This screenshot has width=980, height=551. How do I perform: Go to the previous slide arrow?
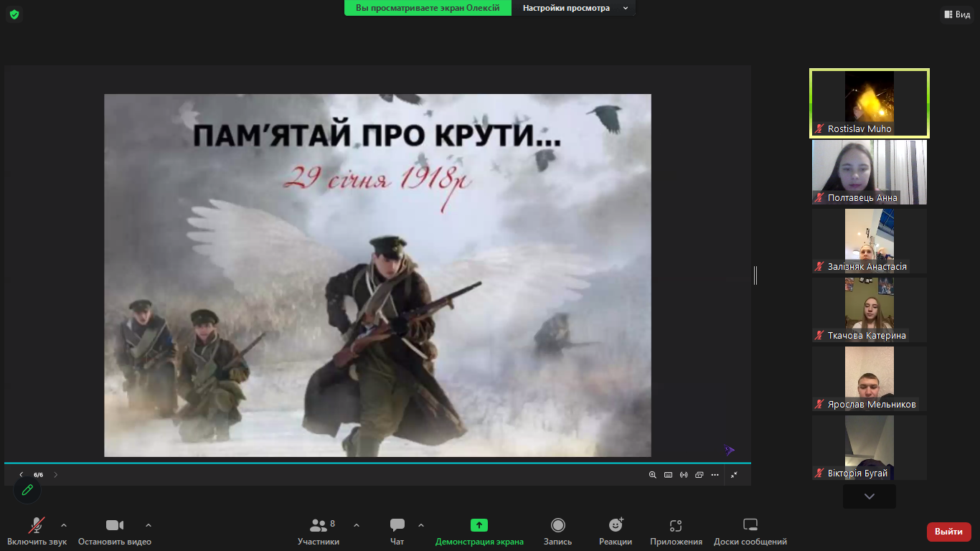(x=22, y=475)
